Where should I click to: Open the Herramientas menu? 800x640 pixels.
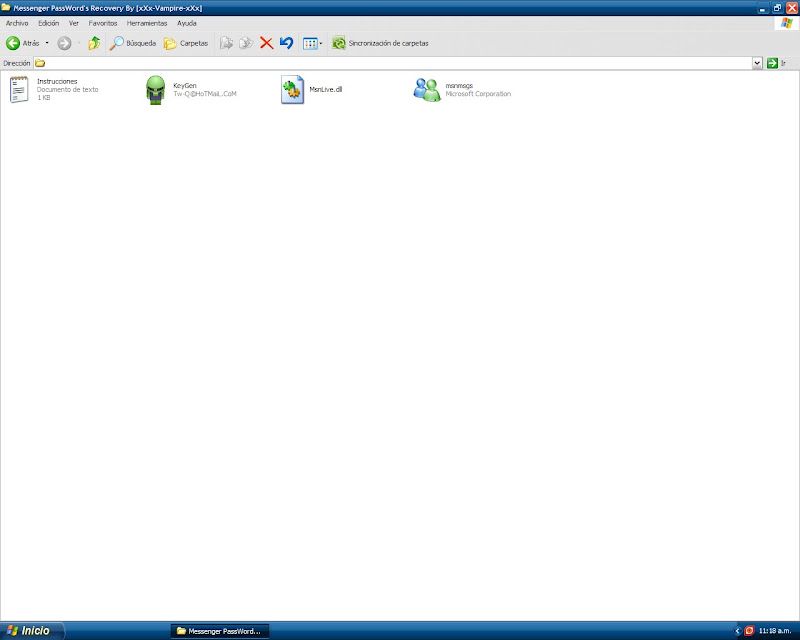[147, 23]
